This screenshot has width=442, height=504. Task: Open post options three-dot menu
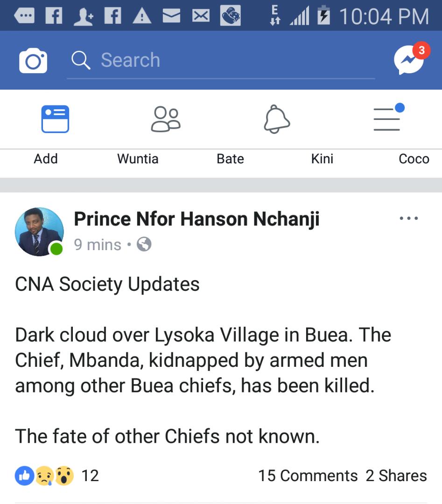point(409,218)
